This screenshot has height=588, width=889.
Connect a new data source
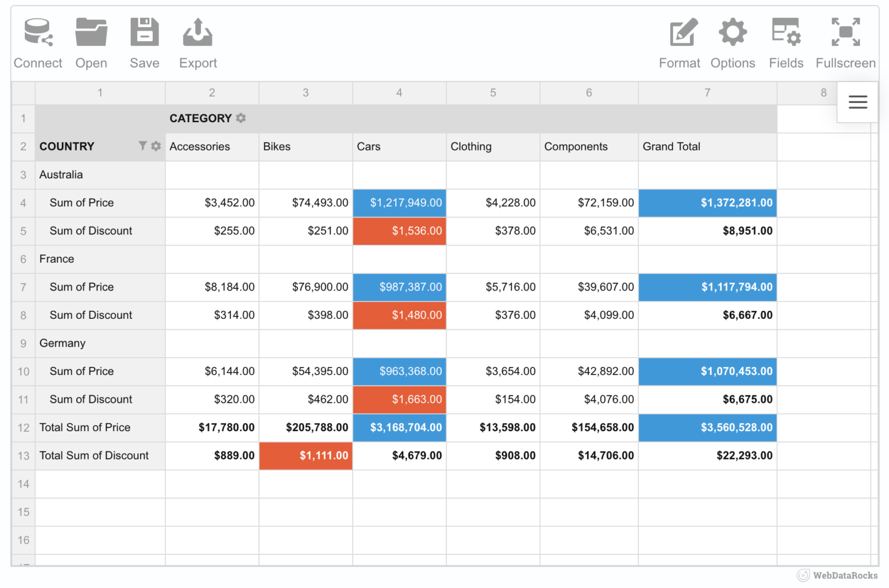pos(38,41)
